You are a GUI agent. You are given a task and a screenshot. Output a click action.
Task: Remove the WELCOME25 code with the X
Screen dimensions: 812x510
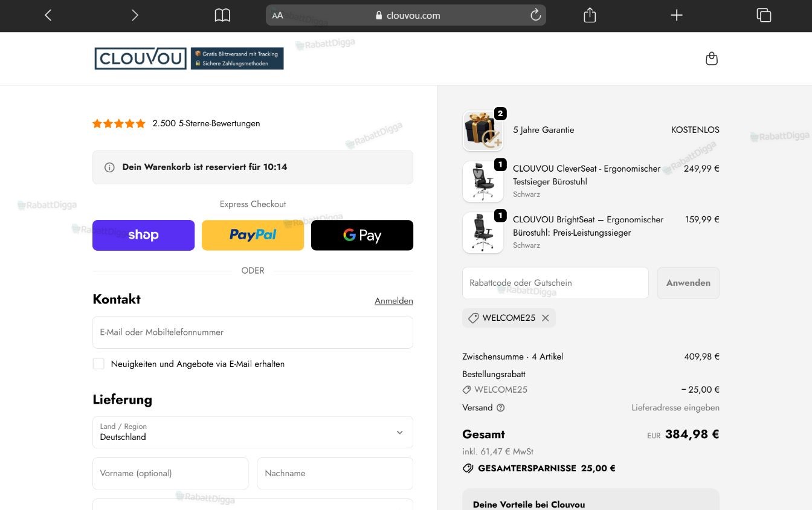click(545, 318)
